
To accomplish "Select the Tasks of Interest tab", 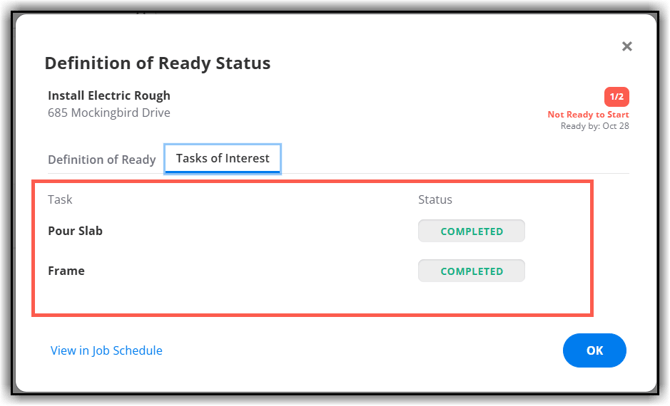I will pos(223,158).
